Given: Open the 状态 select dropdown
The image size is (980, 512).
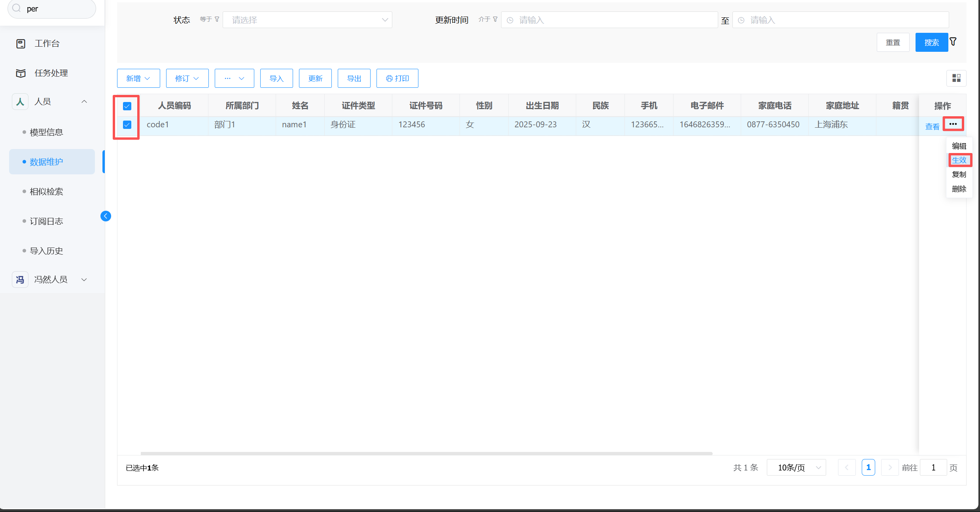Looking at the screenshot, I should tap(307, 20).
